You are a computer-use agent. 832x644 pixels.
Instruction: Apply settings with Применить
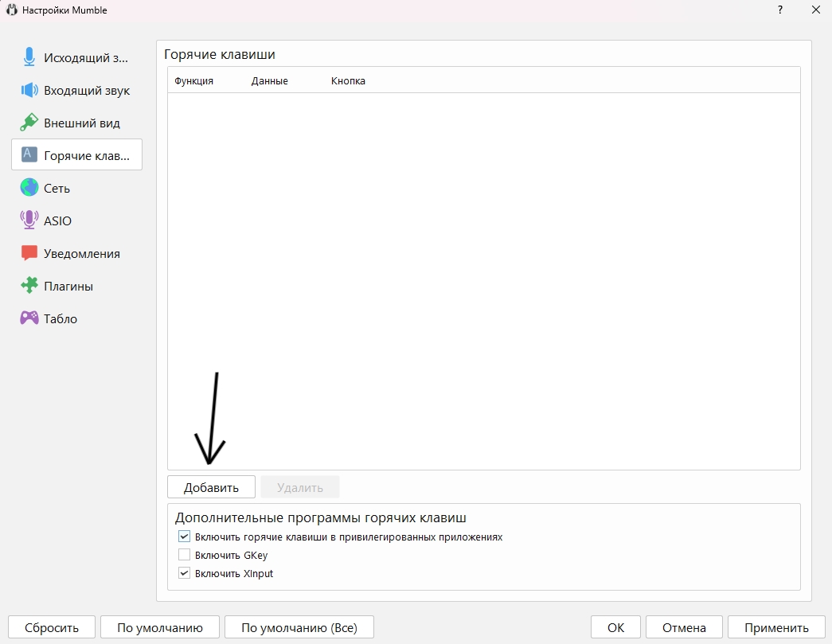coord(776,627)
